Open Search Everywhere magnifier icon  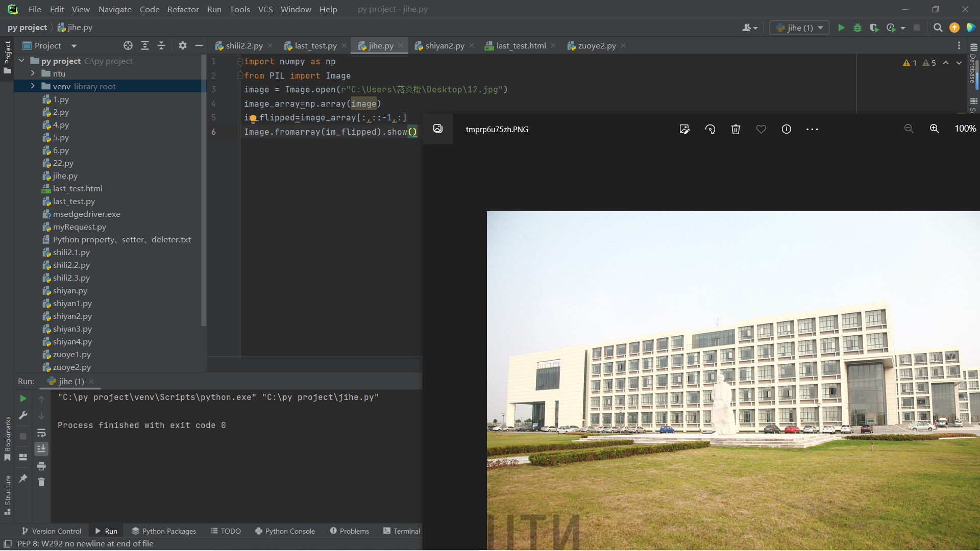(938, 28)
